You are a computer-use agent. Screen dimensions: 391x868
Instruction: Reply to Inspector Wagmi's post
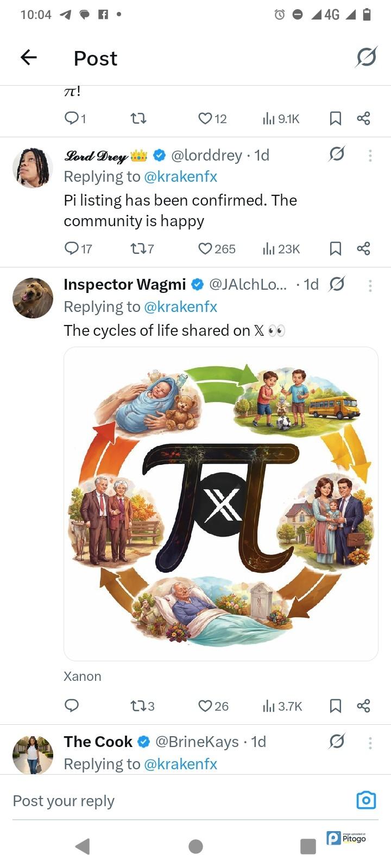tap(72, 705)
